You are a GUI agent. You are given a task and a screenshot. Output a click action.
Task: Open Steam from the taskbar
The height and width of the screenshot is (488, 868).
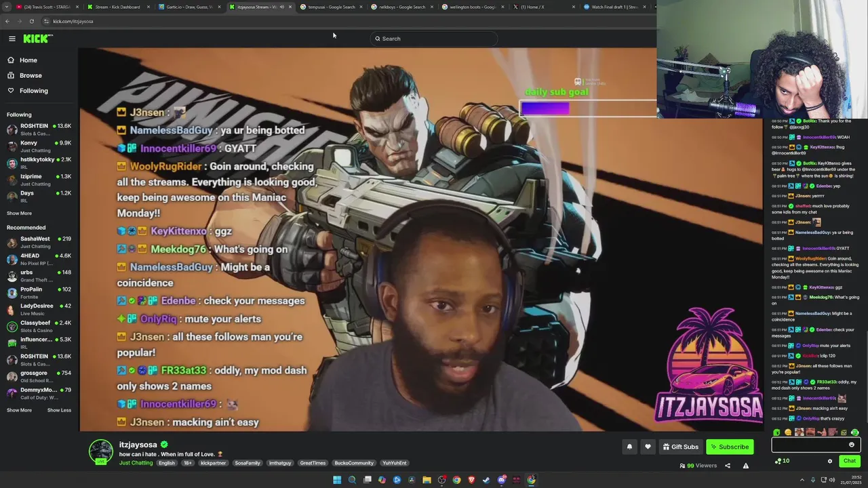[x=486, y=480]
